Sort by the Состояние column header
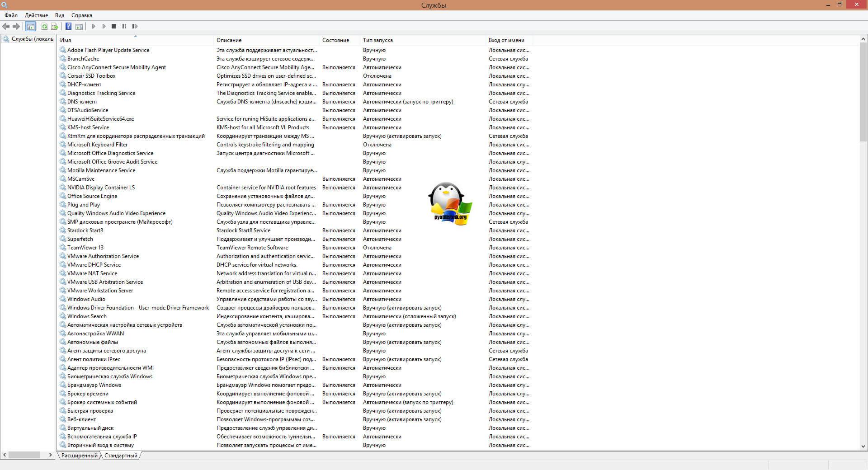 pyautogui.click(x=340, y=40)
